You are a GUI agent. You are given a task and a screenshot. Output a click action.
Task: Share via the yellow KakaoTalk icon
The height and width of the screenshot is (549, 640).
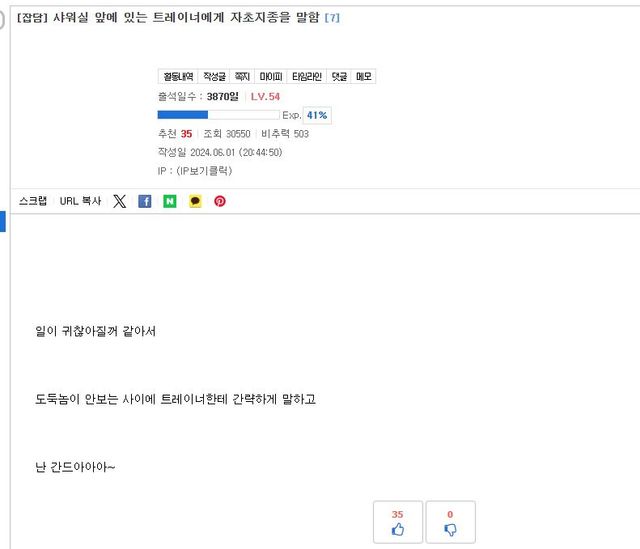coord(195,201)
